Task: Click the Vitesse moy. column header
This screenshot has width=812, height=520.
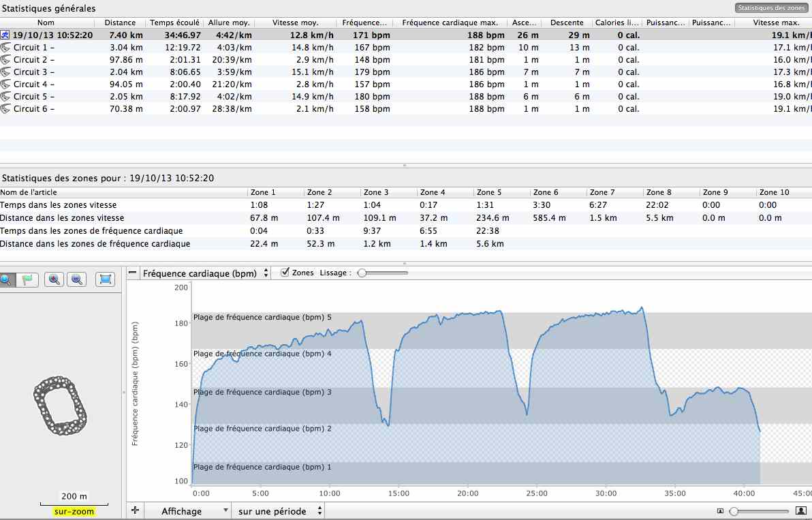Action: [296, 23]
